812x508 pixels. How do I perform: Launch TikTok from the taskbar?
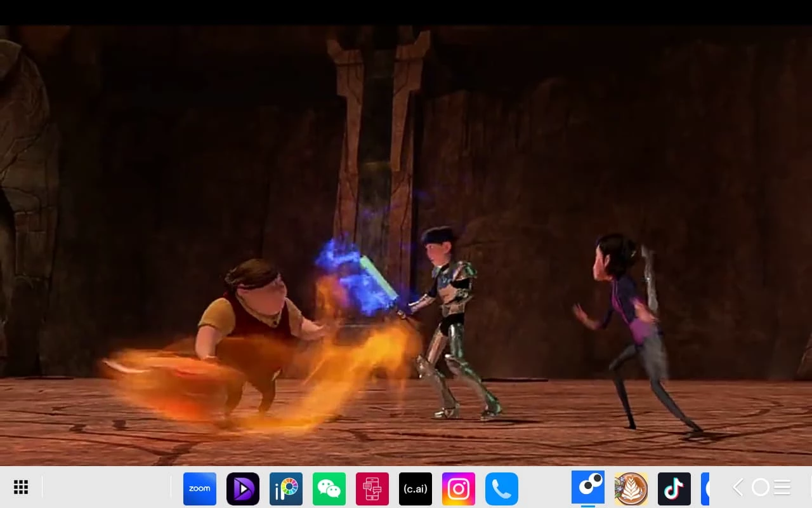point(674,488)
